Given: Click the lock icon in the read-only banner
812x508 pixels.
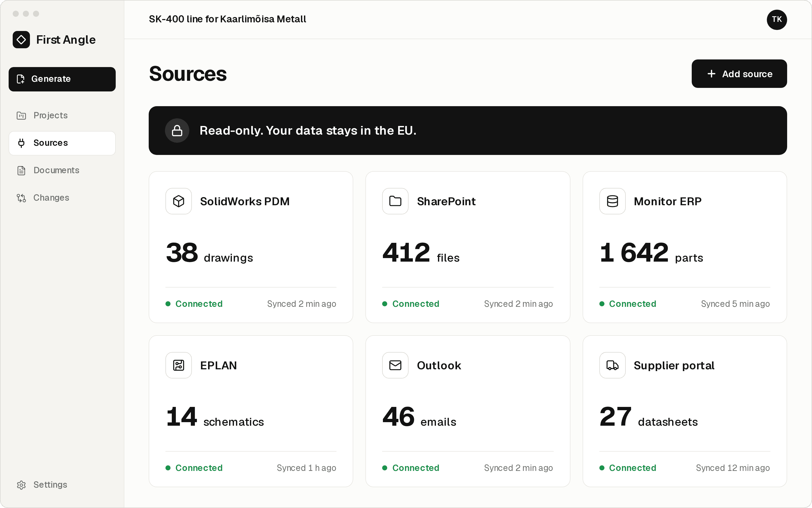Looking at the screenshot, I should (x=177, y=130).
